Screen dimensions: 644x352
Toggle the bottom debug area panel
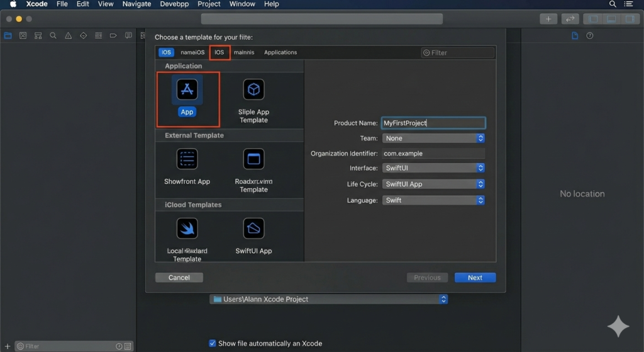click(x=611, y=19)
